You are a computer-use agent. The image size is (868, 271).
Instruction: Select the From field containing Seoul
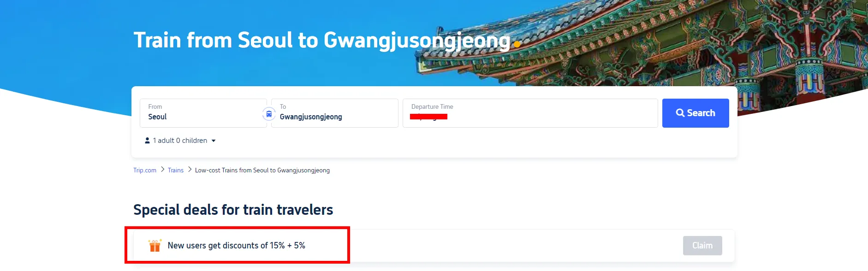pos(203,113)
